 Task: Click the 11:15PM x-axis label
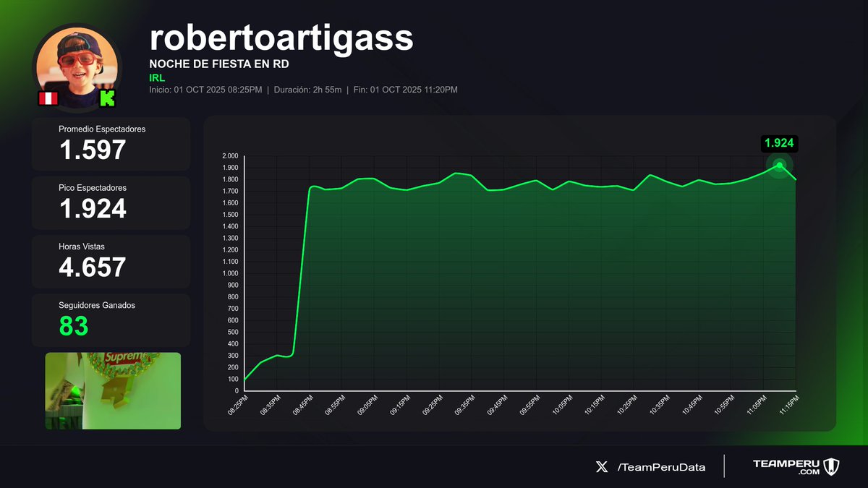pyautogui.click(x=788, y=404)
